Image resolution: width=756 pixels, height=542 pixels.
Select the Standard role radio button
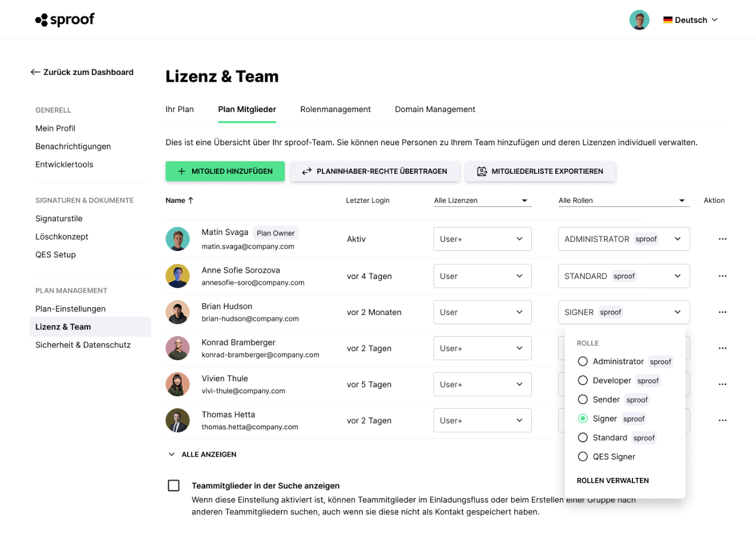583,437
